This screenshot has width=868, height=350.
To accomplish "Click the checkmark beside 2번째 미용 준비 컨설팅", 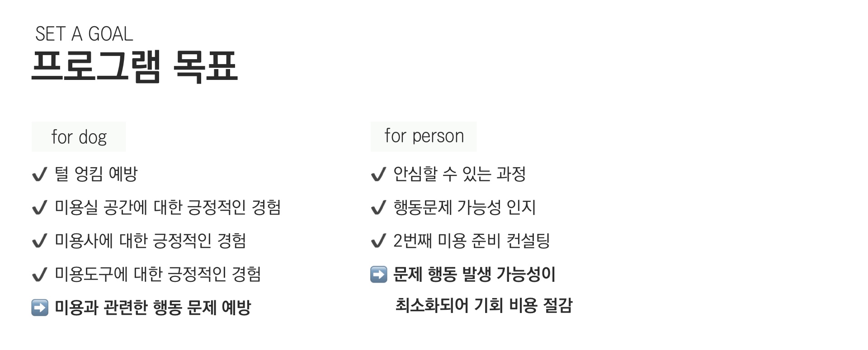I will (378, 241).
